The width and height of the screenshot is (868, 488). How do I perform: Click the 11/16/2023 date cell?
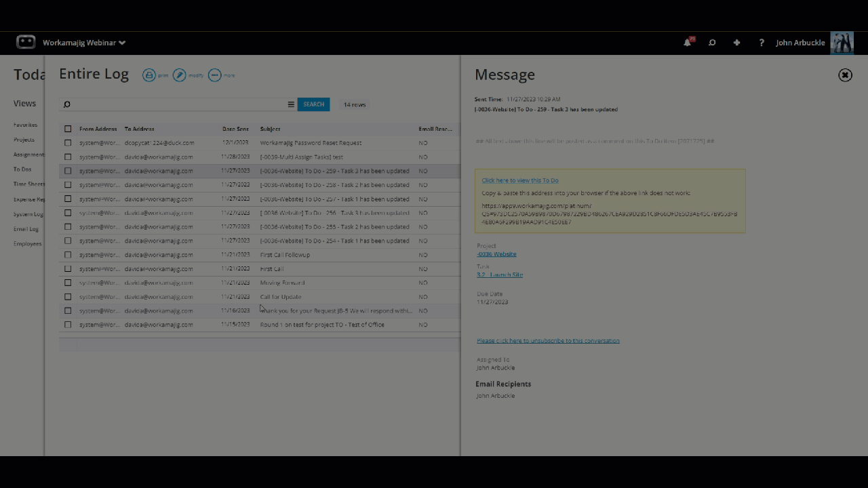click(235, 310)
